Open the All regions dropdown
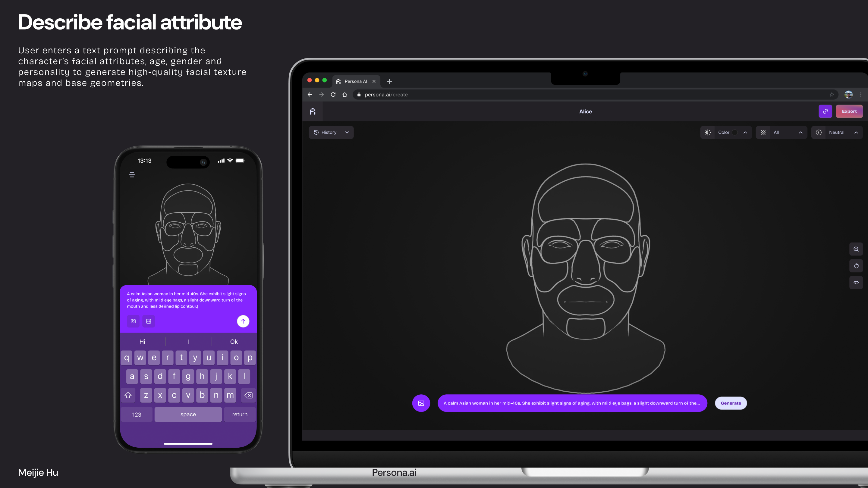 coord(781,132)
